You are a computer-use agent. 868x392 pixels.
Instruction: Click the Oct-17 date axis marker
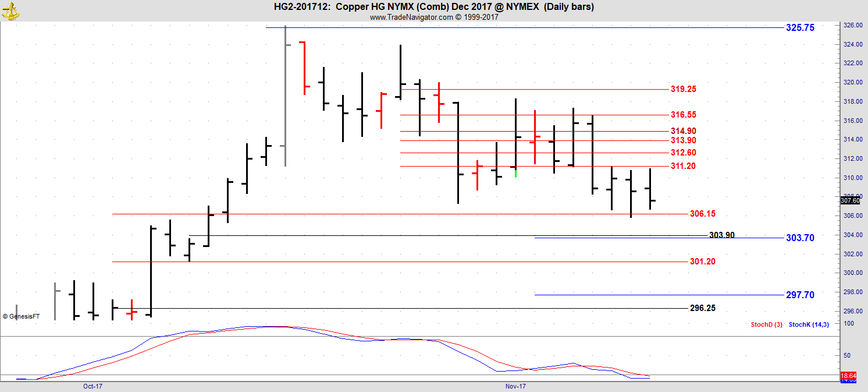click(93, 386)
